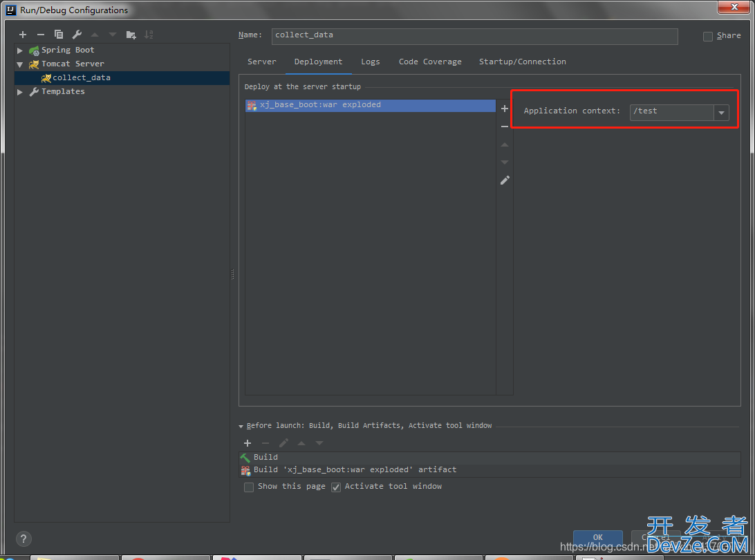Select xj_base_boot:war exploded deployment row
The width and height of the screenshot is (755, 560).
371,106
